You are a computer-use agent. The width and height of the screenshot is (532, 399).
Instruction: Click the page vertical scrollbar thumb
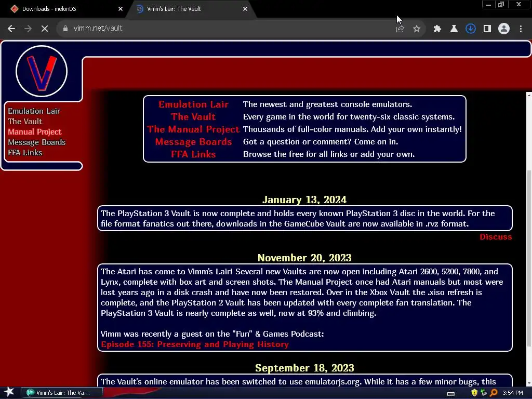529,258
